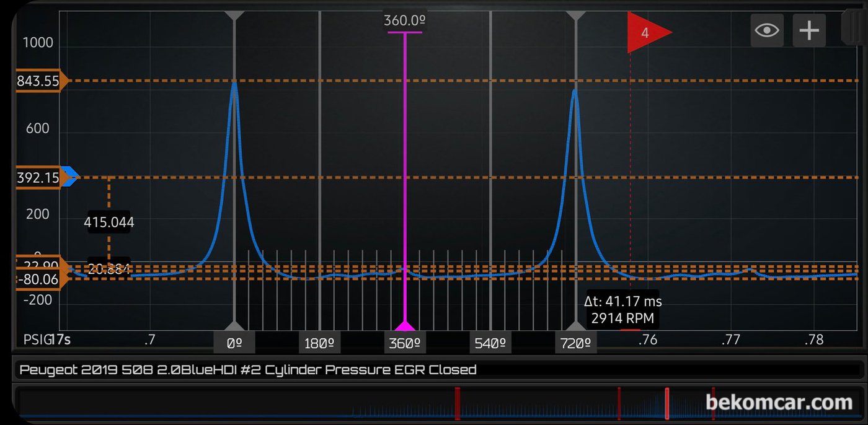Click the 0º phase marker label
Image resolution: width=868 pixels, height=425 pixels.
tap(234, 343)
